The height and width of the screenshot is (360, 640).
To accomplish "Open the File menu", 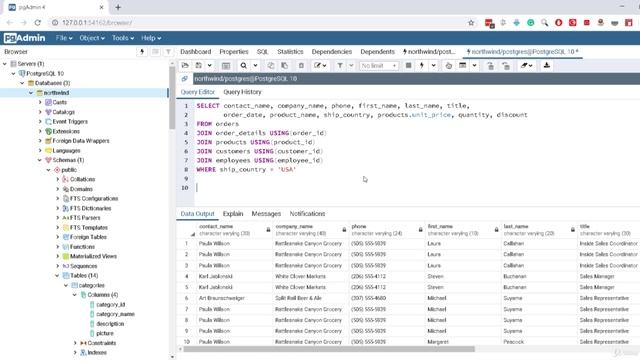I will pyautogui.click(x=64, y=38).
